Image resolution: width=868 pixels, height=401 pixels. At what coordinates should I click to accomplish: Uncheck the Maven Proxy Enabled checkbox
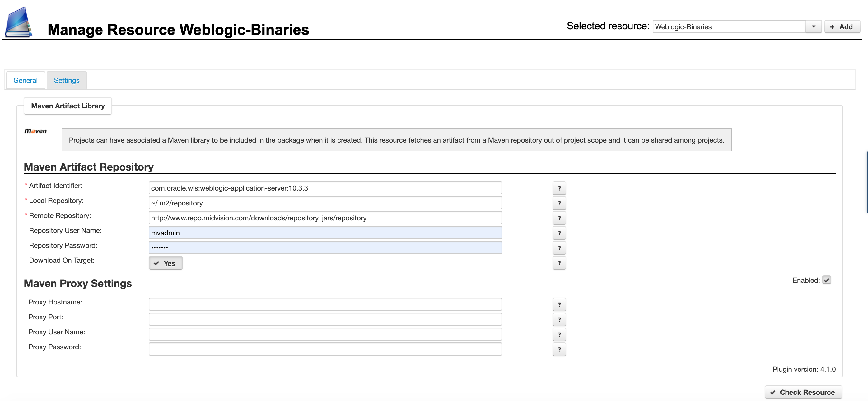click(826, 280)
